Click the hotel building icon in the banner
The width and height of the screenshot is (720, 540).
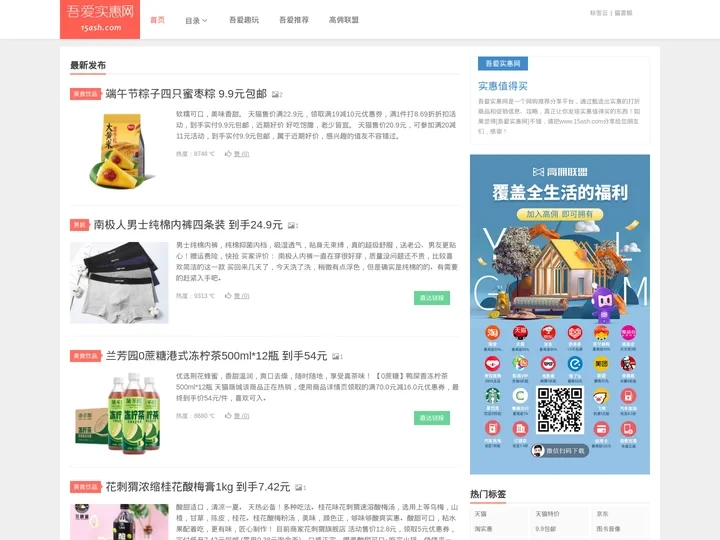[x=520, y=428]
